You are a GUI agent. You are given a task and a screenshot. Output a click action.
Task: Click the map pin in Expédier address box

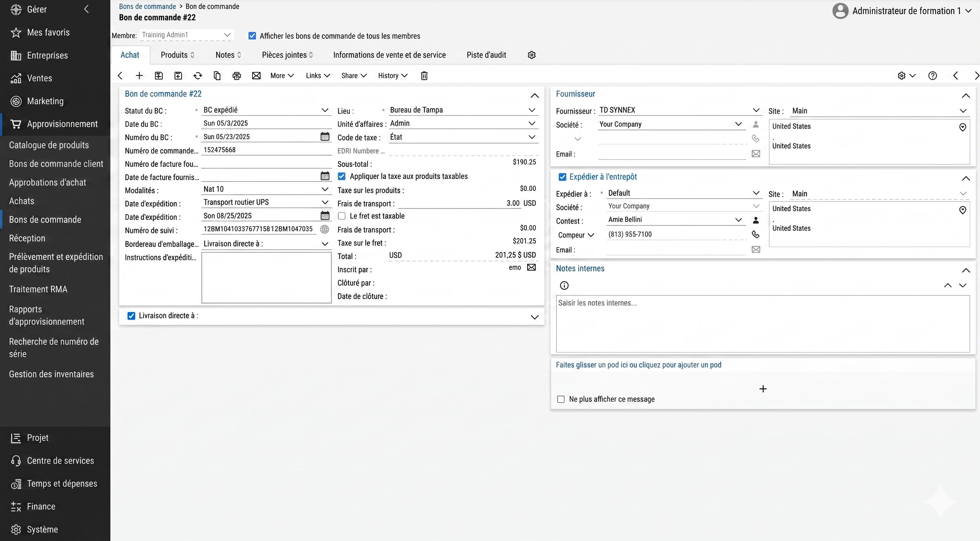tap(962, 210)
